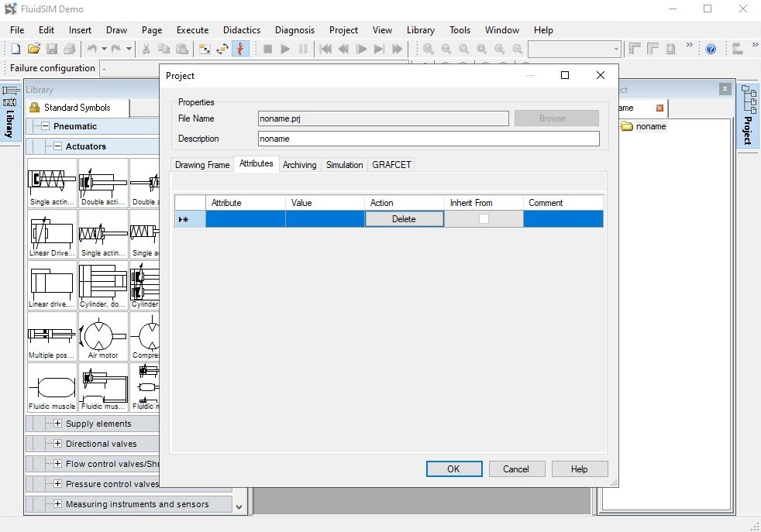Collapse the Pneumatic tree node

(x=45, y=126)
